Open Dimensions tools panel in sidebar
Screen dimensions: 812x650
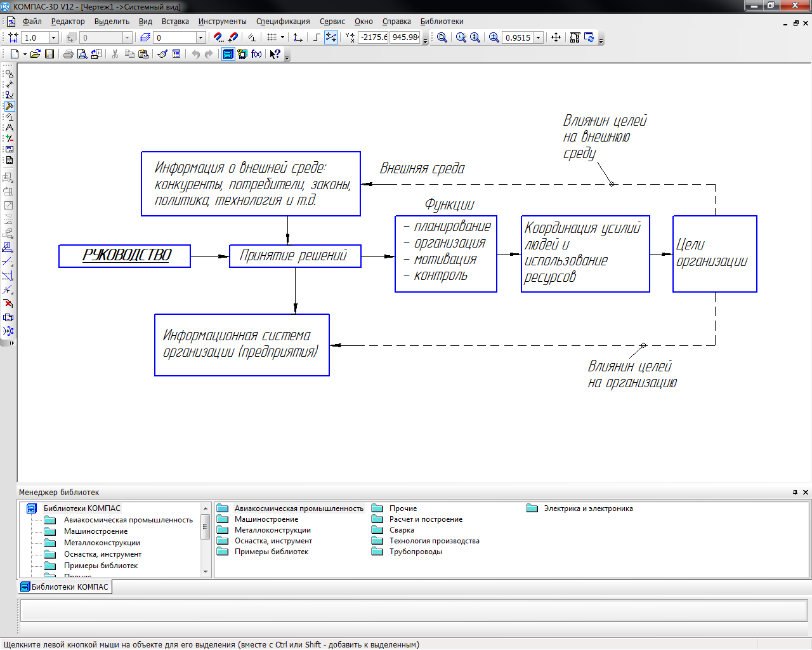coord(9,84)
